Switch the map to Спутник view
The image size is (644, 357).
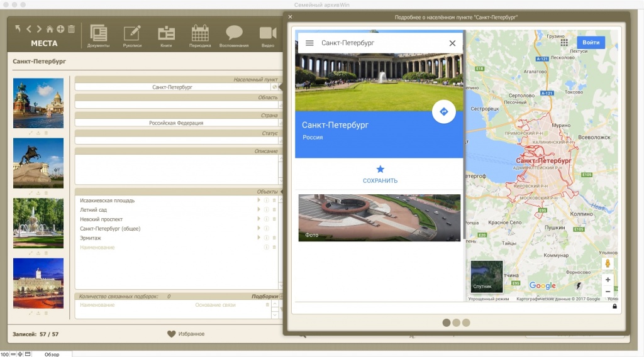pos(487,277)
